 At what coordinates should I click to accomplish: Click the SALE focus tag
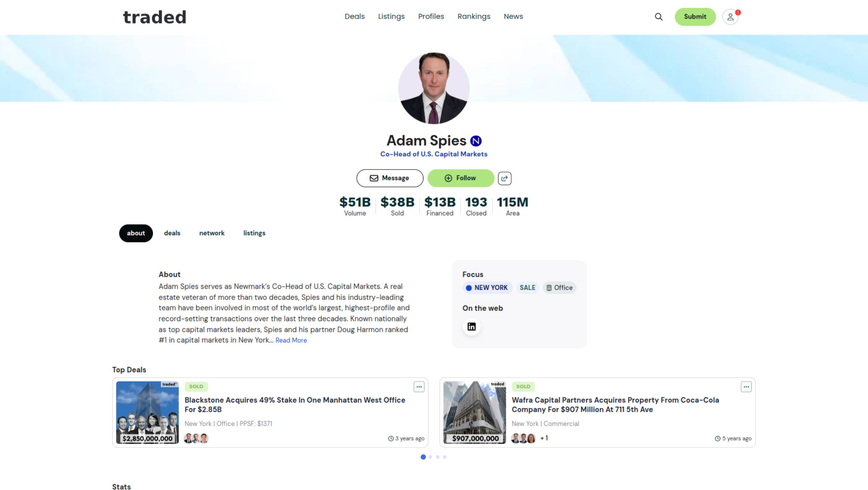(527, 288)
